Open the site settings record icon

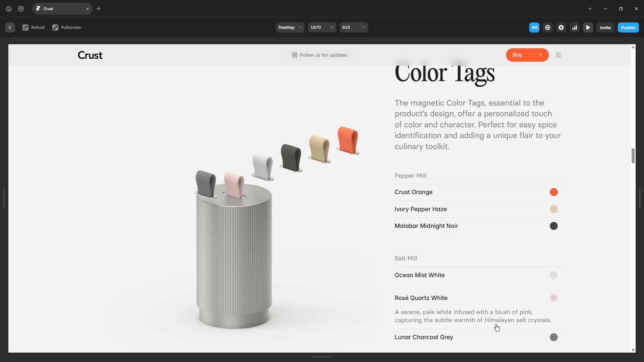click(561, 27)
